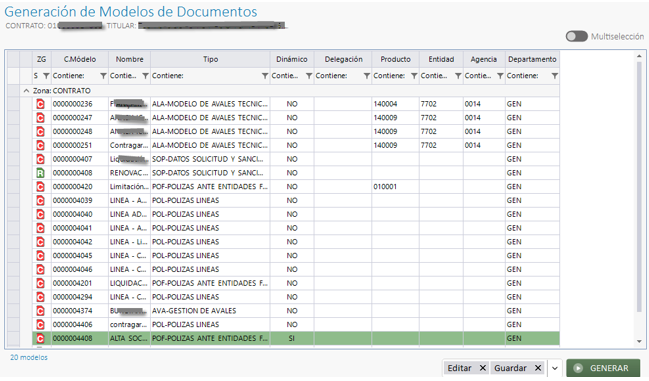The height and width of the screenshot is (381, 649).
Task: Click the GENERAR button
Action: pos(603,368)
